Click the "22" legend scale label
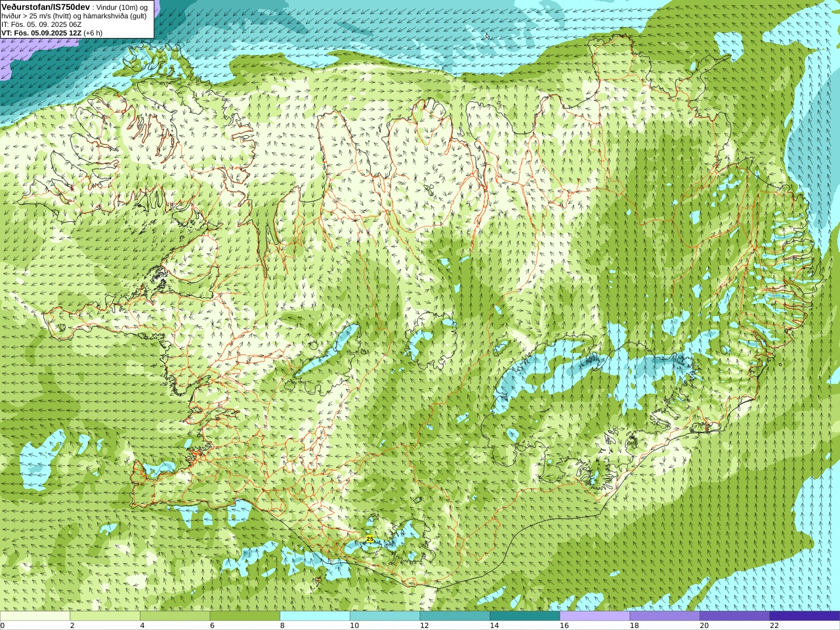Image resolution: width=840 pixels, height=630 pixels. 774,625
